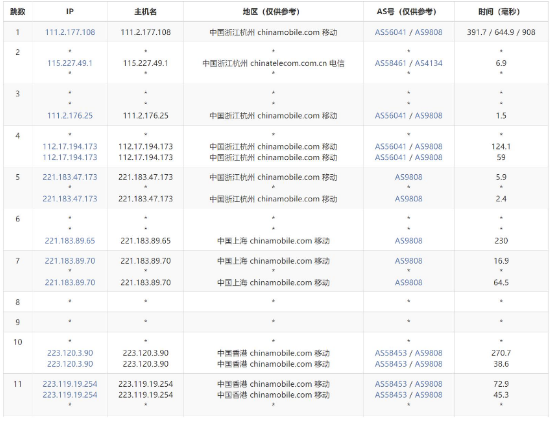Click AS9808 link in hop 6 row
This screenshot has width=553, height=422.
pyautogui.click(x=408, y=241)
